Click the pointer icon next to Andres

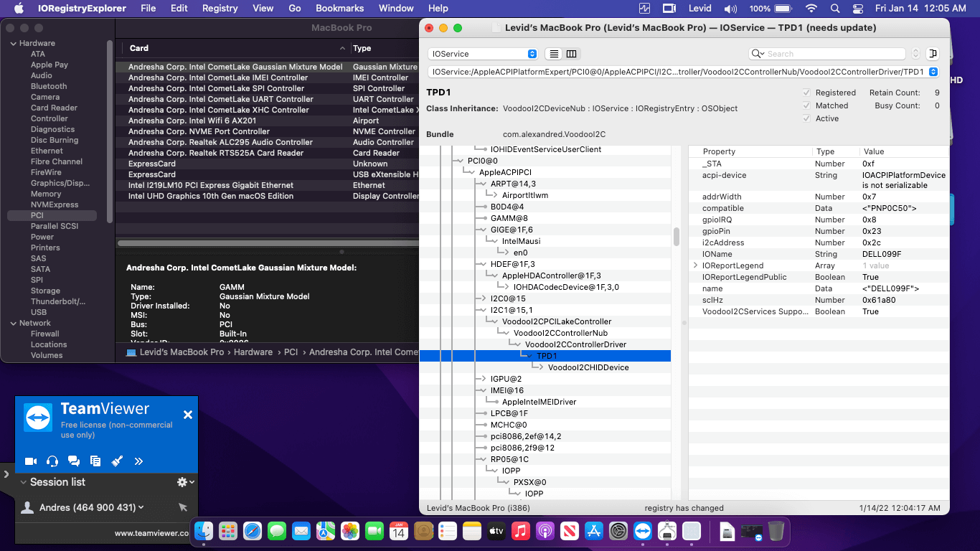183,507
